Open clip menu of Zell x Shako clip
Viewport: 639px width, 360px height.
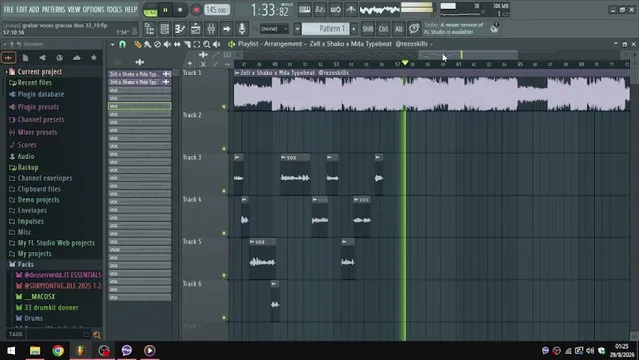click(237, 73)
